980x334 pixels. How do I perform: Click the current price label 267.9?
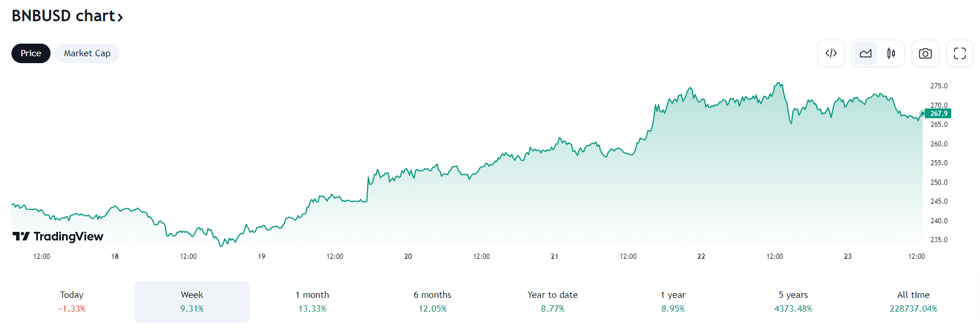pos(939,114)
